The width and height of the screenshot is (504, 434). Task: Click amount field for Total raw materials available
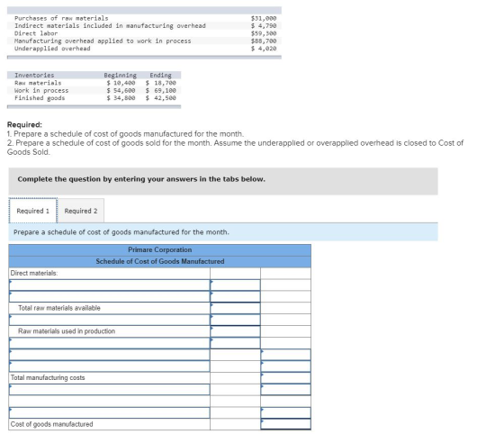coord(235,308)
